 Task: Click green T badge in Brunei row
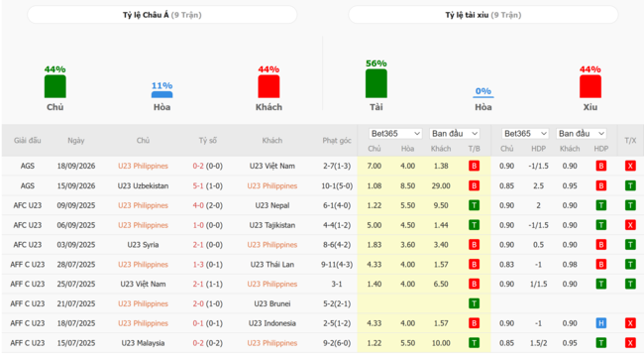474,303
